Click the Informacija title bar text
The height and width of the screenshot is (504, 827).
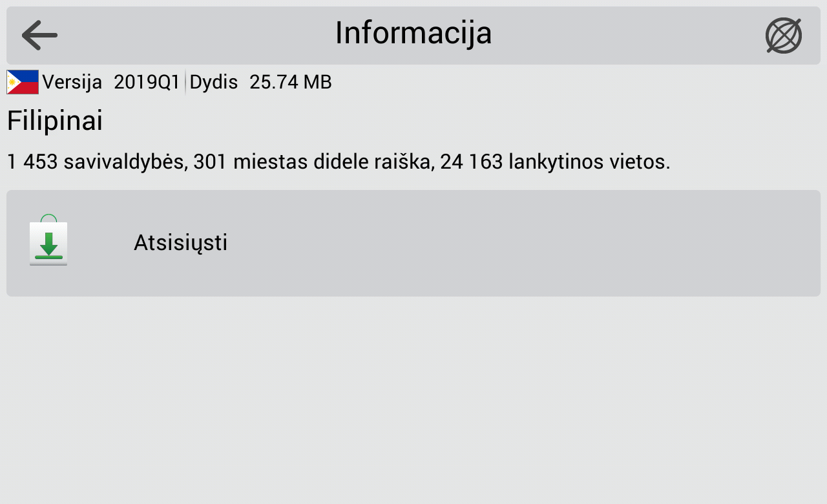(x=413, y=32)
